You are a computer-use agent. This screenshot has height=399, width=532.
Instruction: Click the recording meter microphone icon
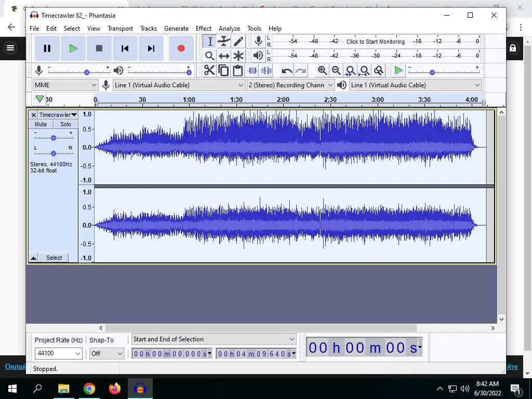tap(259, 41)
